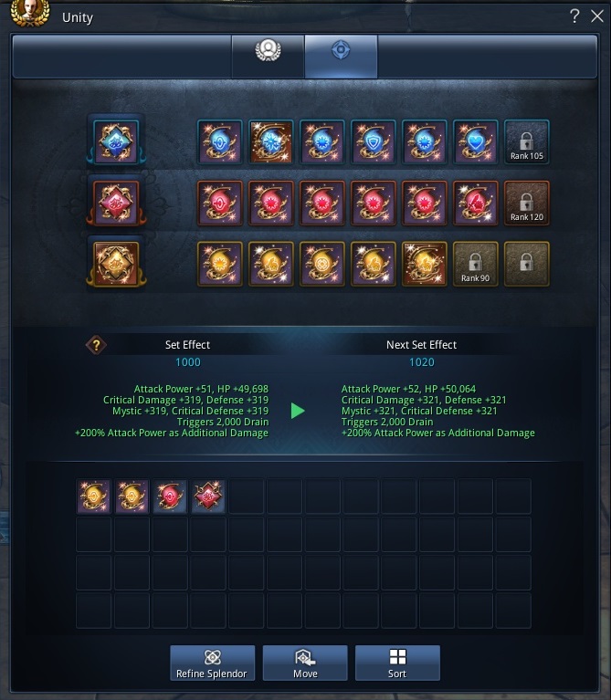This screenshot has width=611, height=700.
Task: Open the help question mark
Action: pyautogui.click(x=574, y=16)
